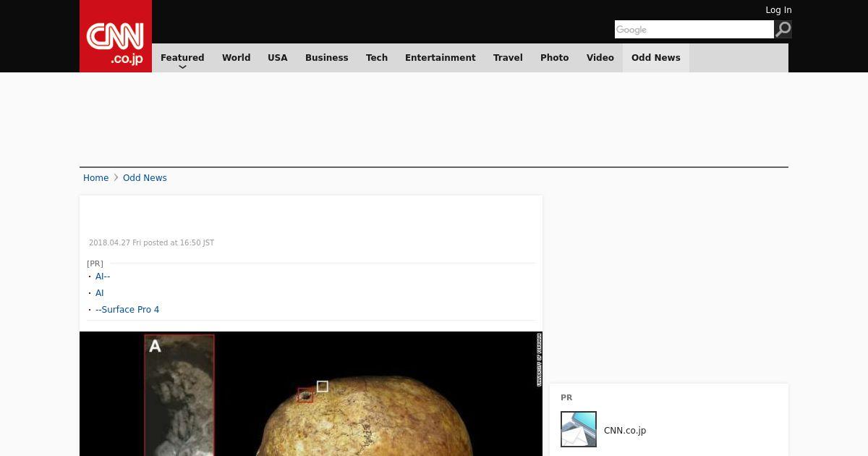
Task: Click the mail icon beside CNN.co.jp
Action: tap(579, 429)
